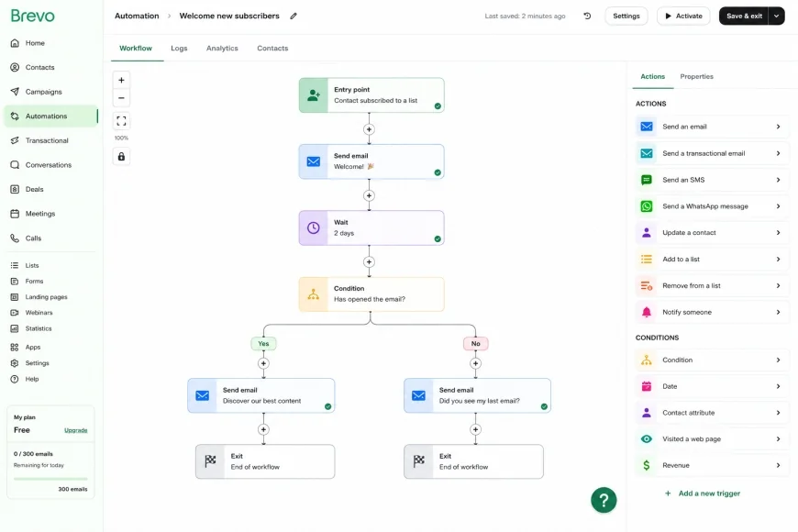798x532 pixels.
Task: Click the Yes branch label
Action: tap(263, 344)
